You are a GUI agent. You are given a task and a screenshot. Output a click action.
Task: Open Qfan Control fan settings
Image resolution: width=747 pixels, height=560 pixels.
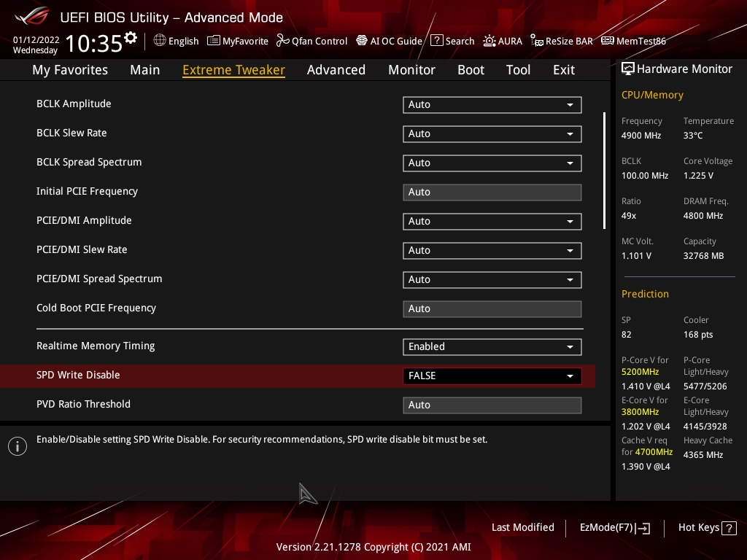311,41
